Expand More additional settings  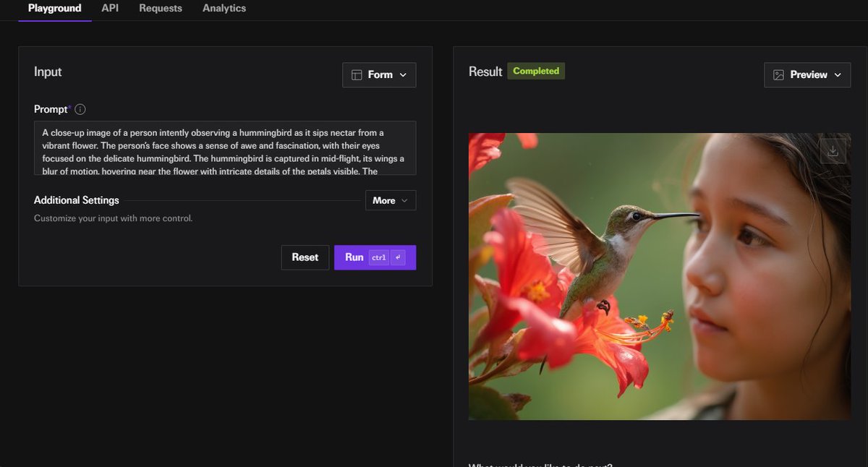[391, 200]
